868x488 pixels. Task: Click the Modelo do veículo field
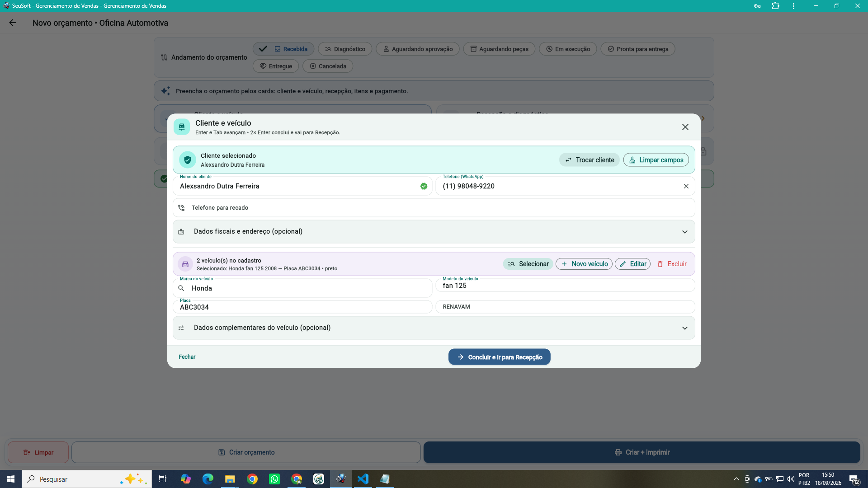point(565,286)
